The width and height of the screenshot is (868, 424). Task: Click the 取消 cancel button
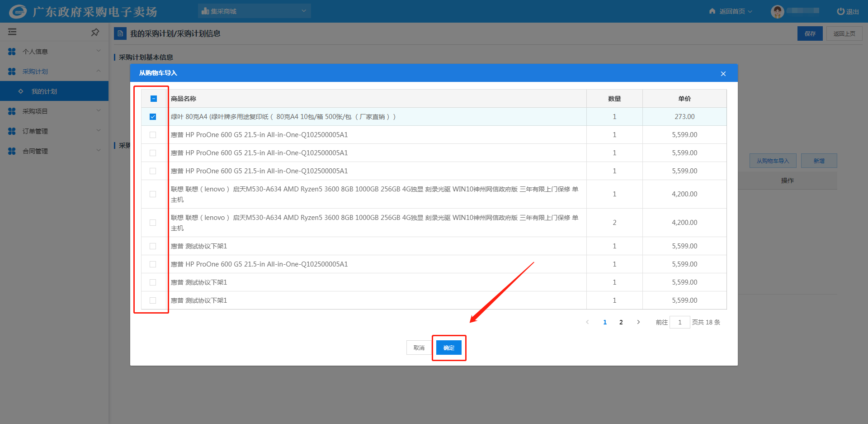(419, 348)
